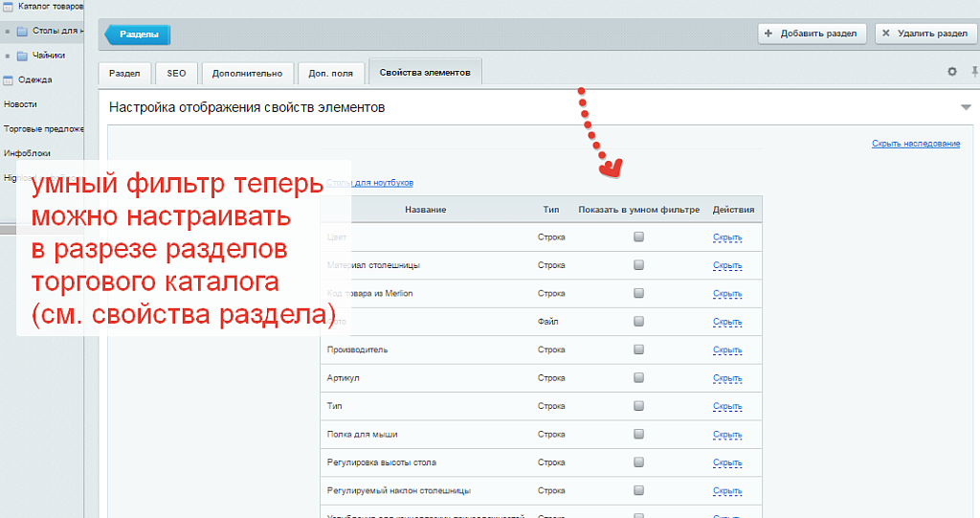Open the Доп. поля tab

click(x=330, y=73)
